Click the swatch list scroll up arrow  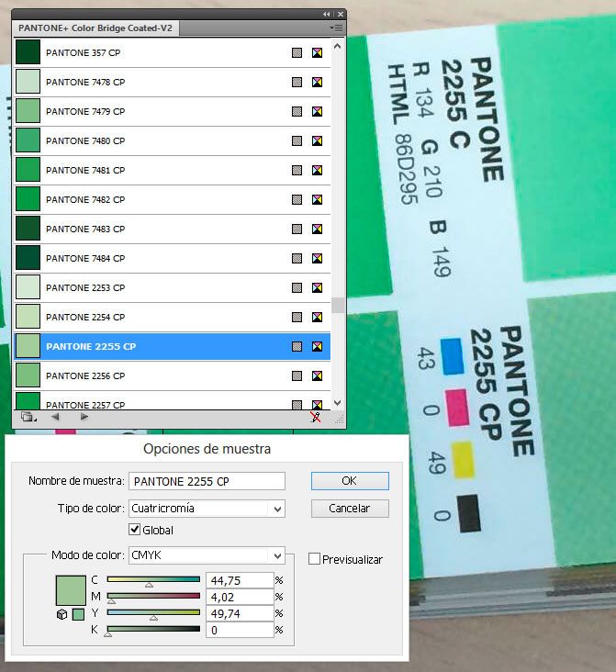click(337, 46)
